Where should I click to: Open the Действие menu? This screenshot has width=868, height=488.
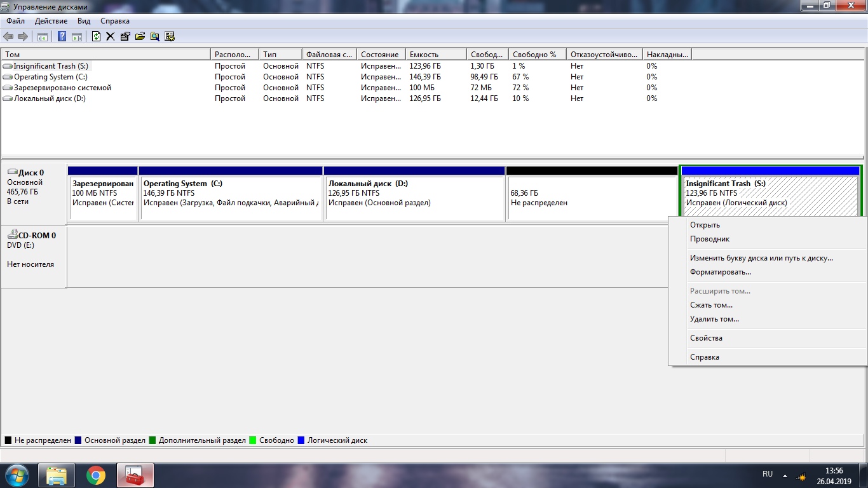pos(51,21)
